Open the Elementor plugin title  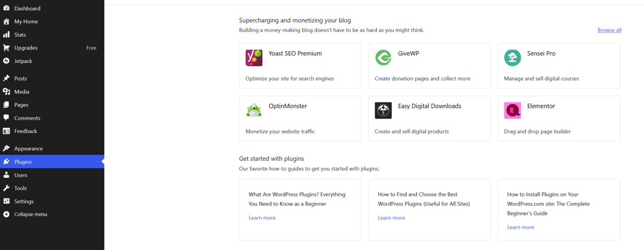coord(541,106)
